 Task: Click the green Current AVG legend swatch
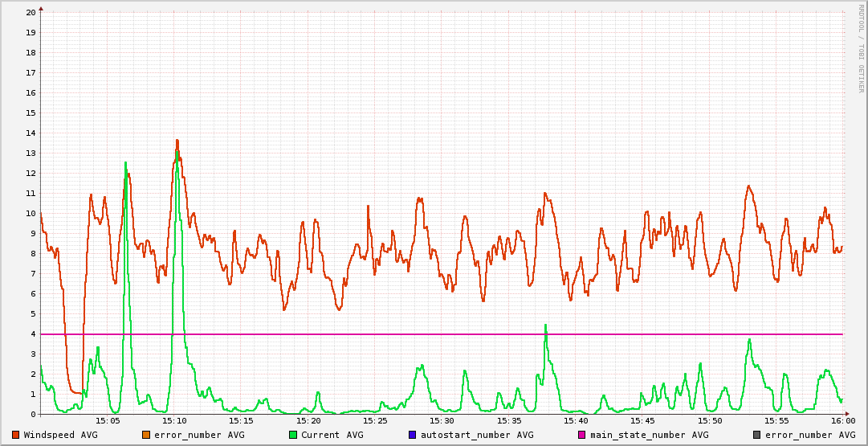click(x=293, y=435)
